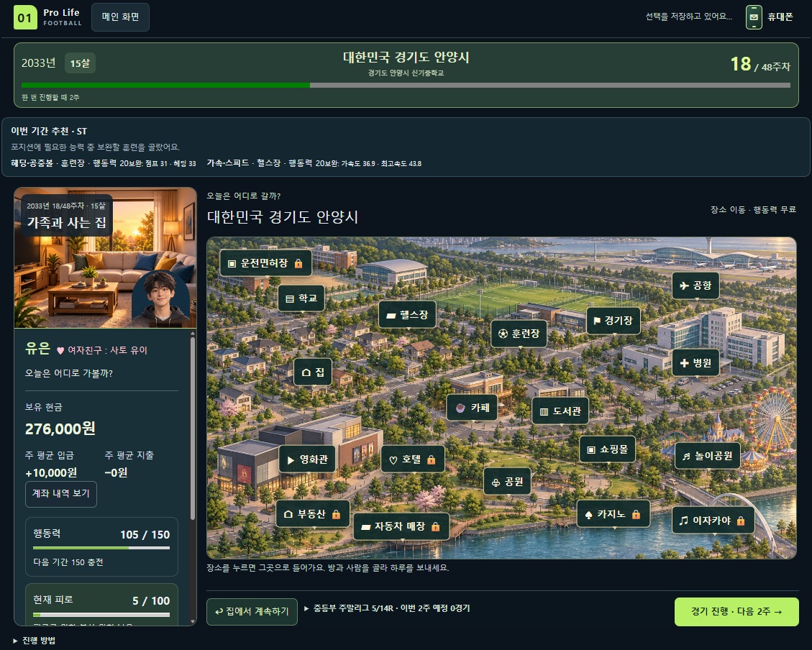
Task: Expand the 중등부 주말리그 schedule triangle
Action: click(306, 608)
